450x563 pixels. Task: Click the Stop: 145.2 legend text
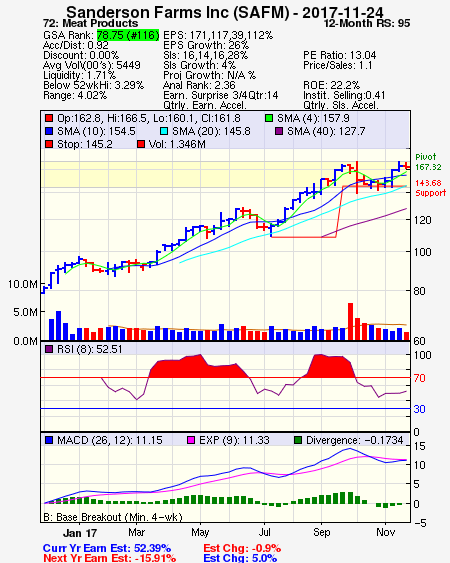coord(85,144)
